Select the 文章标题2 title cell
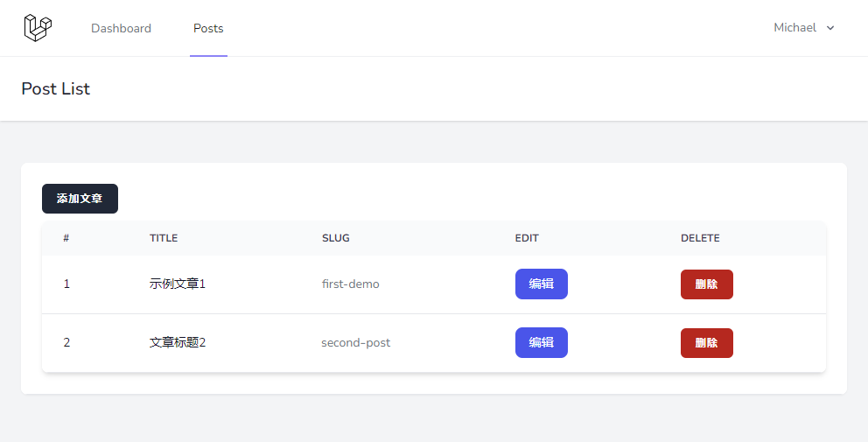The width and height of the screenshot is (868, 442). (177, 342)
